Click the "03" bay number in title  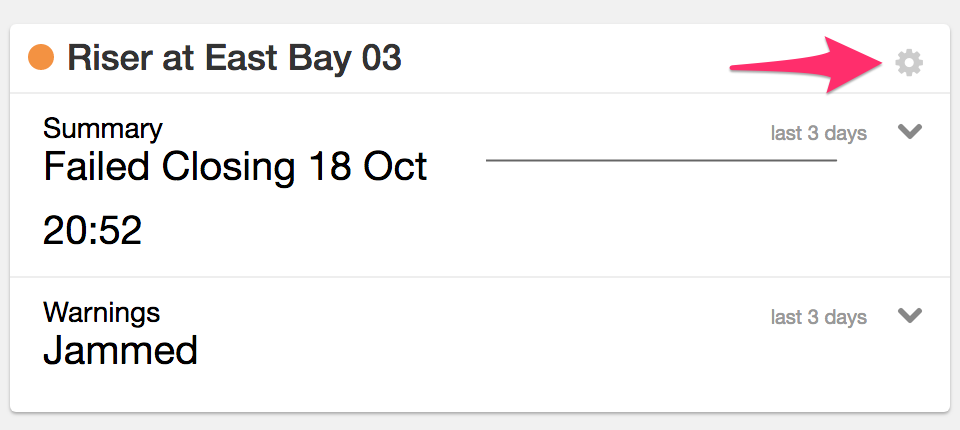[381, 58]
